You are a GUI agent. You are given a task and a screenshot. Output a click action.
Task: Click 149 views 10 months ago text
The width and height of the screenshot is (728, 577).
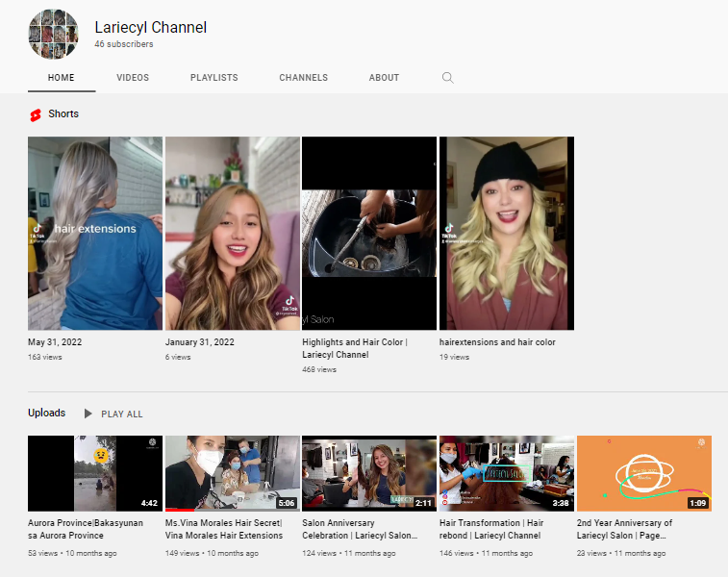[x=212, y=553]
